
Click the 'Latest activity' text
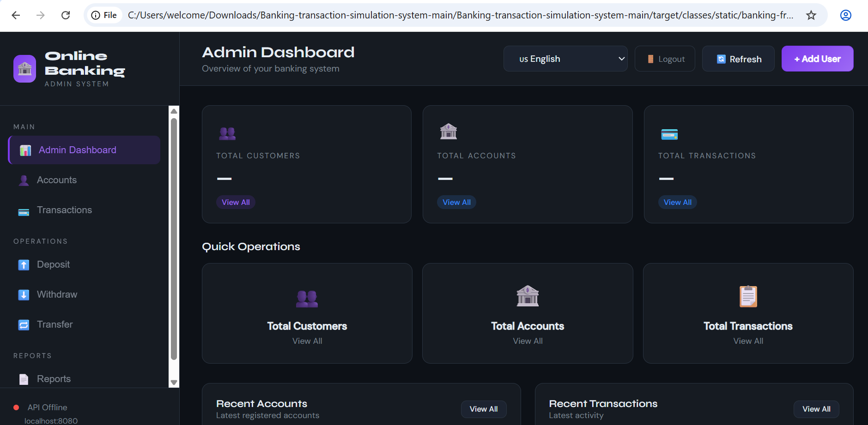(576, 415)
